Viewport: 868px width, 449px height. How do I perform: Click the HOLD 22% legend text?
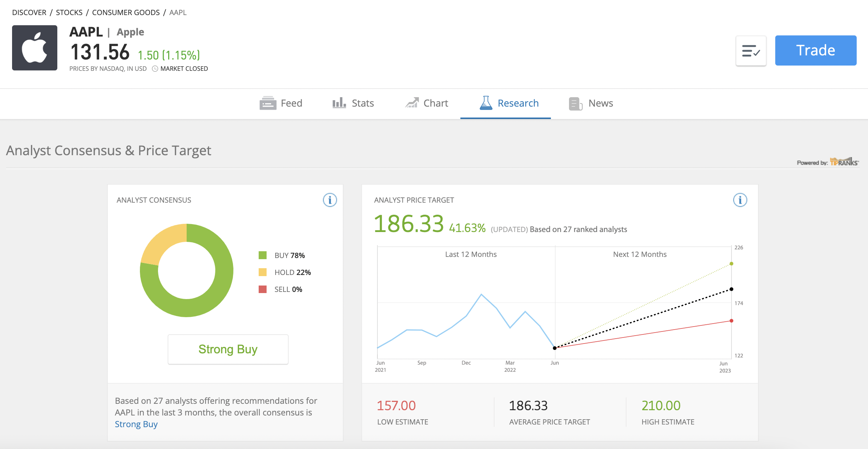293,272
